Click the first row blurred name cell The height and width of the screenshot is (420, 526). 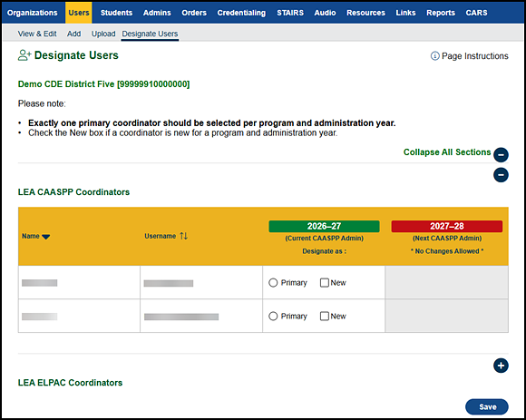tap(40, 283)
